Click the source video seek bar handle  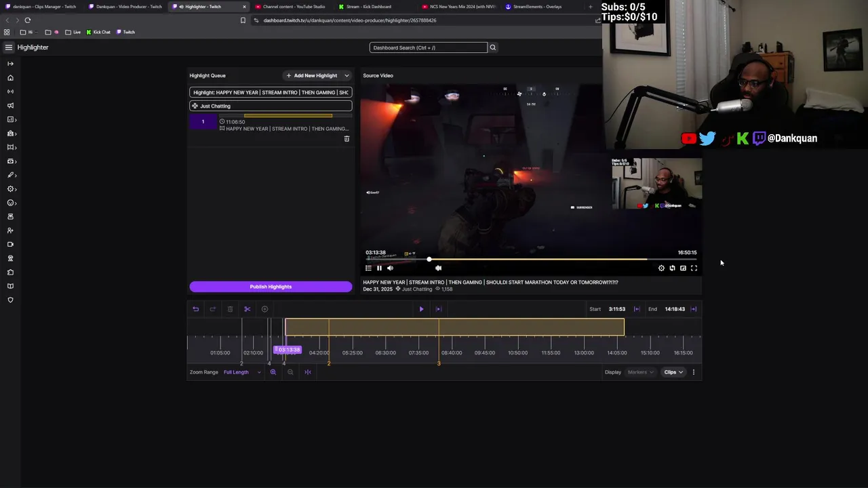pyautogui.click(x=429, y=260)
